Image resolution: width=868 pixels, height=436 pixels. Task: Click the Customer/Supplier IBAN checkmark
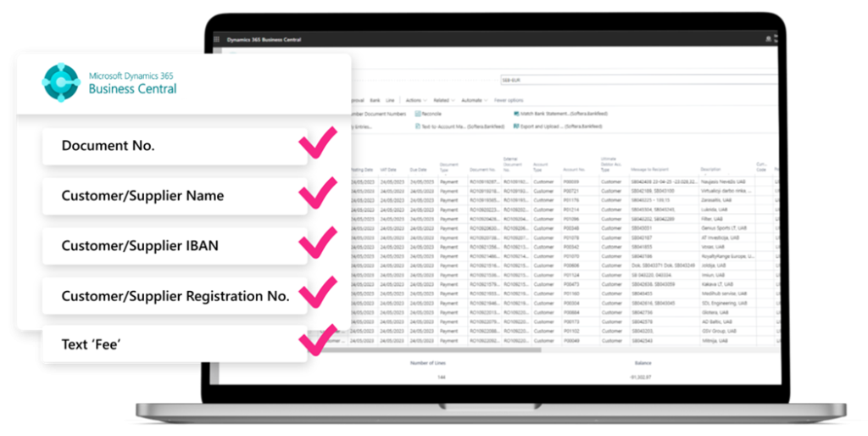pos(318,243)
